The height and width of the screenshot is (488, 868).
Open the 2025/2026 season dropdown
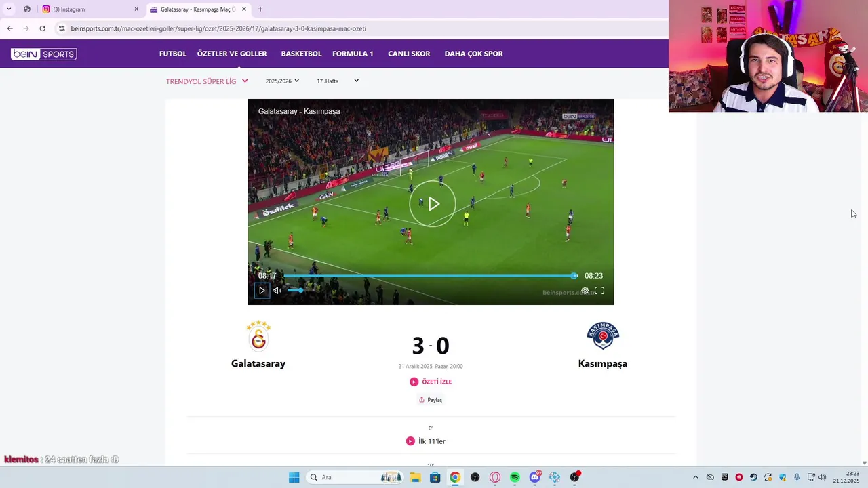click(x=282, y=81)
